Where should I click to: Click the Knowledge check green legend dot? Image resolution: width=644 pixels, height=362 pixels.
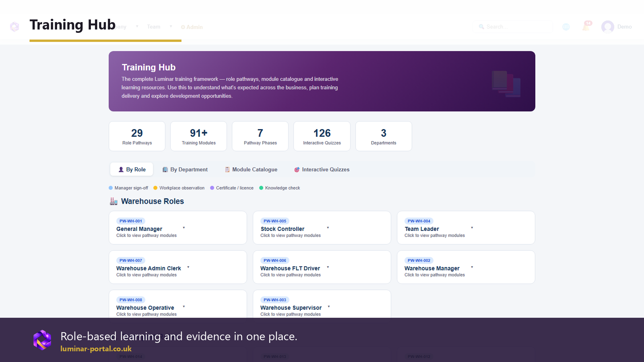pos(261,188)
